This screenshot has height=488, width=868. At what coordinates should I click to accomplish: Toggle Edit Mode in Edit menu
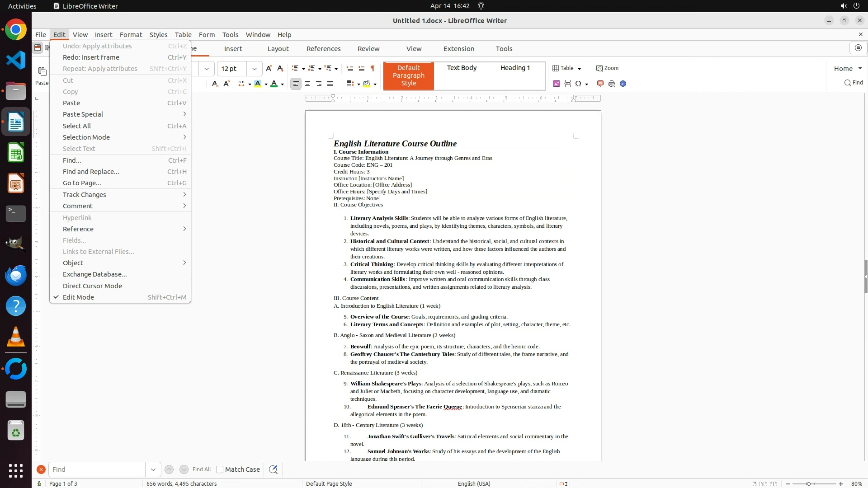click(78, 297)
